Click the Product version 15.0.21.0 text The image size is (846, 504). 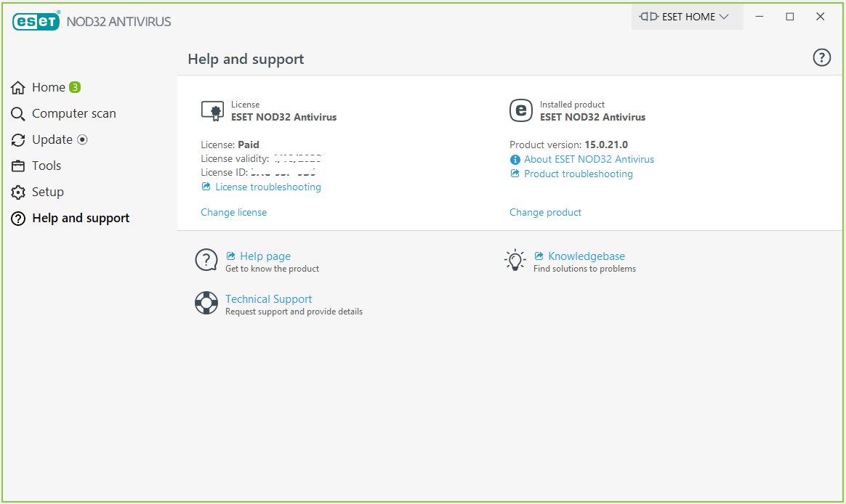(568, 145)
